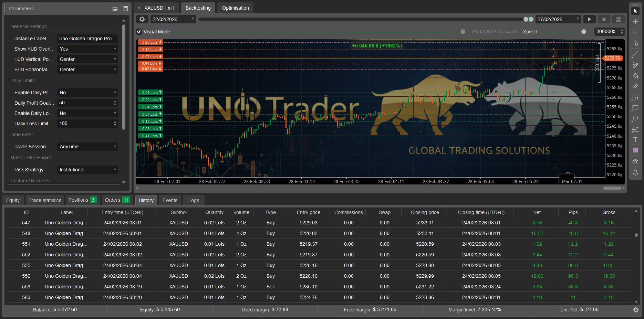Start the backtest with play button

coord(589,19)
